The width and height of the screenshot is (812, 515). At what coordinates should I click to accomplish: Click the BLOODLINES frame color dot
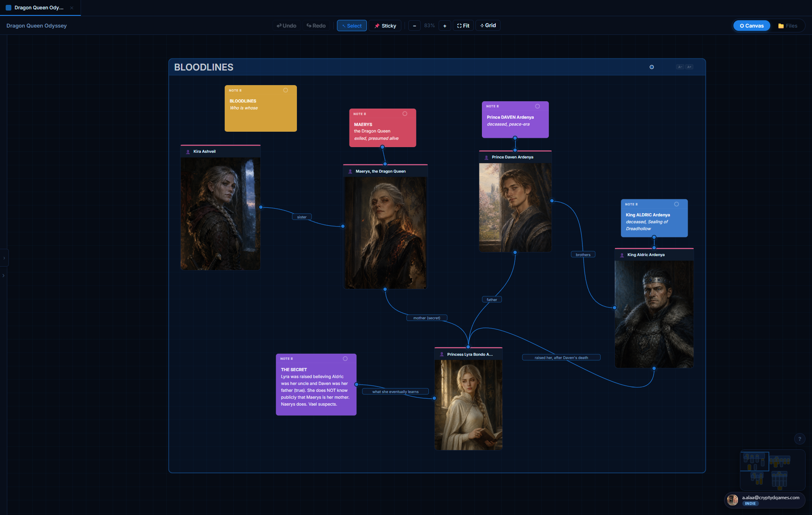click(652, 67)
